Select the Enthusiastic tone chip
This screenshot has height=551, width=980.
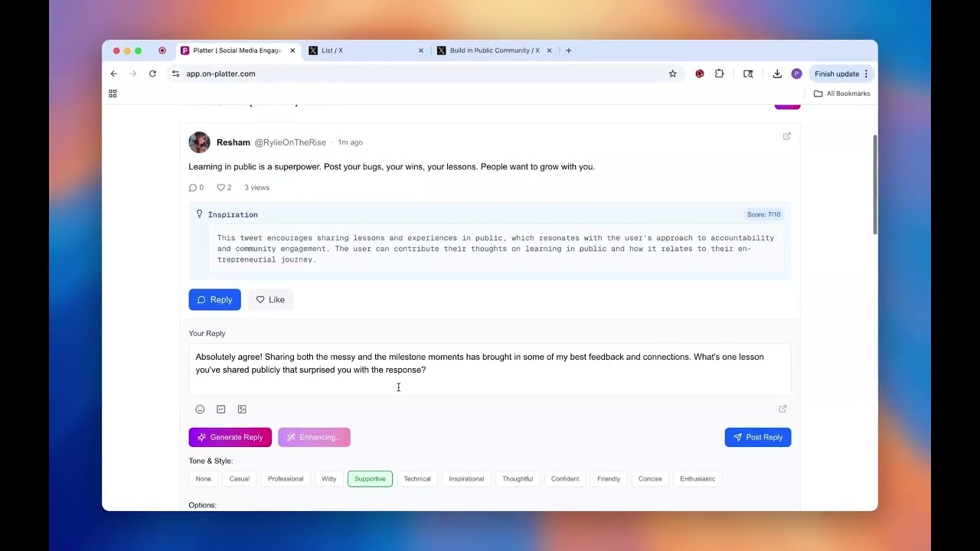697,479
